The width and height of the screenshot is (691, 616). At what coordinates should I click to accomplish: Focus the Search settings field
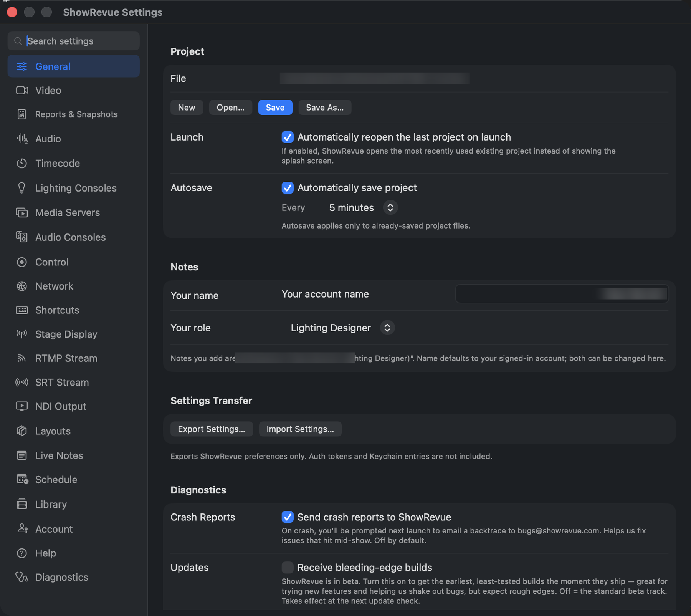tap(73, 41)
